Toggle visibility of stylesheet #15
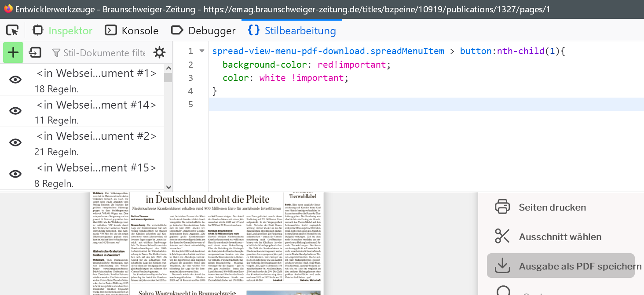This screenshot has height=295, width=644. tap(15, 174)
